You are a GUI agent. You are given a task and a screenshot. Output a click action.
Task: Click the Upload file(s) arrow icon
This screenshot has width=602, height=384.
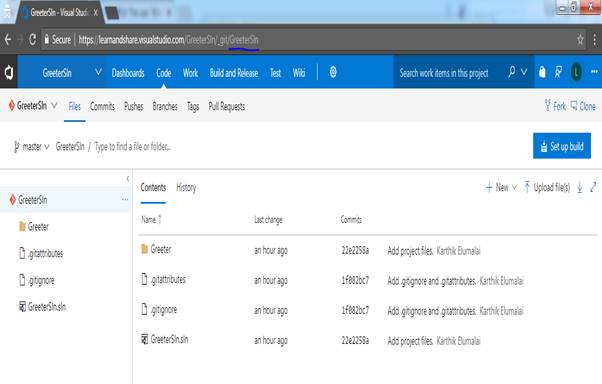[527, 187]
